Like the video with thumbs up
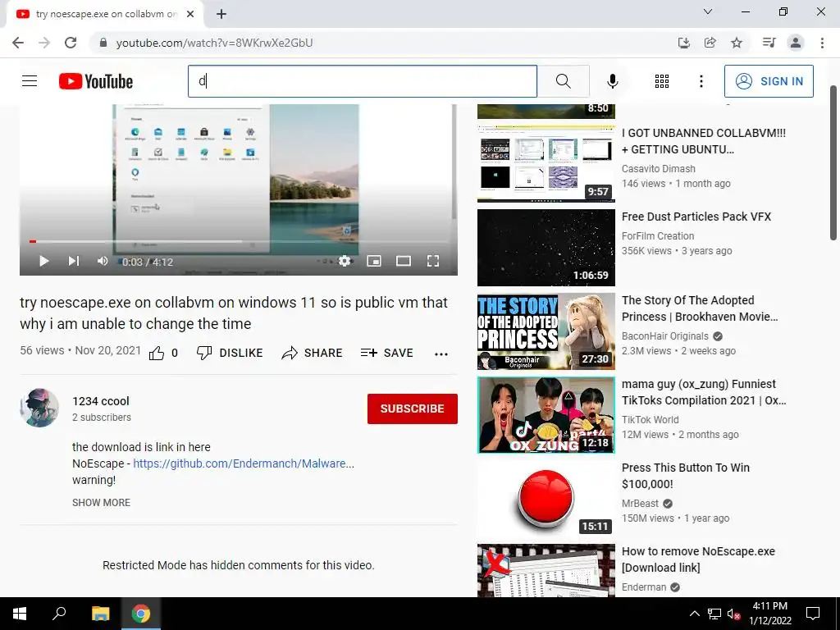Screen dimensions: 840x630 tap(163, 353)
